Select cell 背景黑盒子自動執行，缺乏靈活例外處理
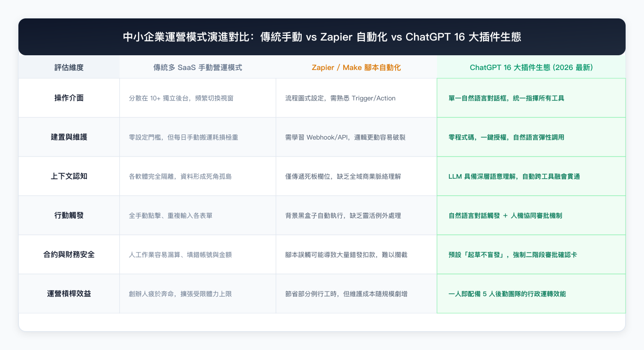 click(356, 216)
